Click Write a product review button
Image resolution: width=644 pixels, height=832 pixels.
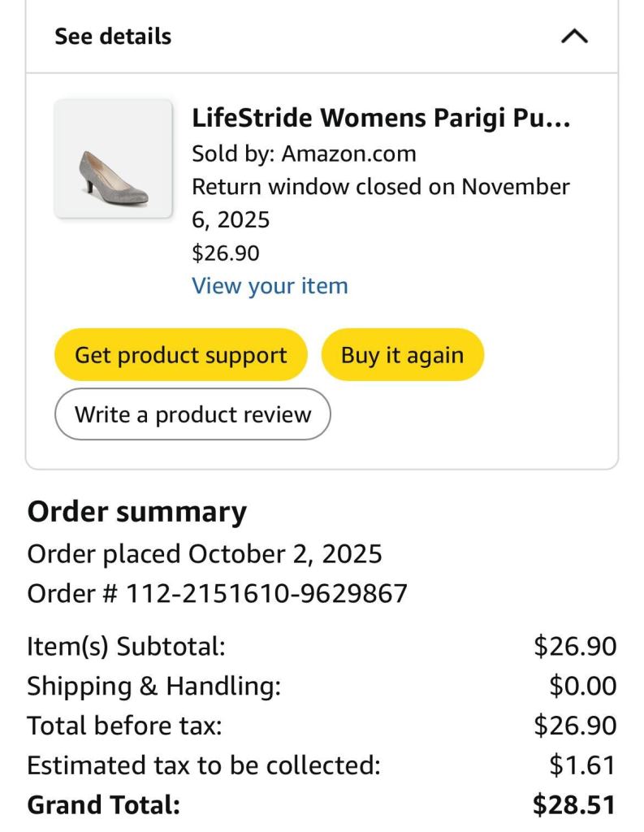192,414
